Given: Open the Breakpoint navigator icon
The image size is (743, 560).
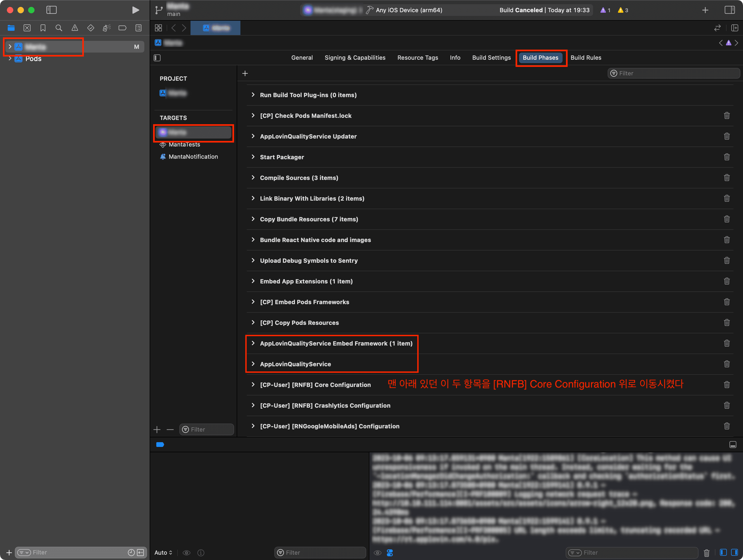Looking at the screenshot, I should [x=123, y=28].
